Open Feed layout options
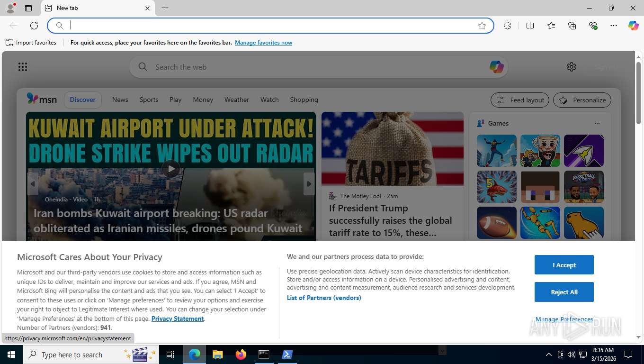The width and height of the screenshot is (644, 364). (x=520, y=100)
